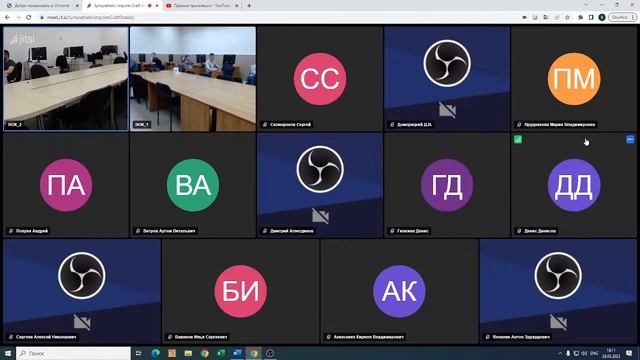The image size is (640, 360).
Task: Click the ПМ orange participant avatar
Action: pyautogui.click(x=574, y=79)
